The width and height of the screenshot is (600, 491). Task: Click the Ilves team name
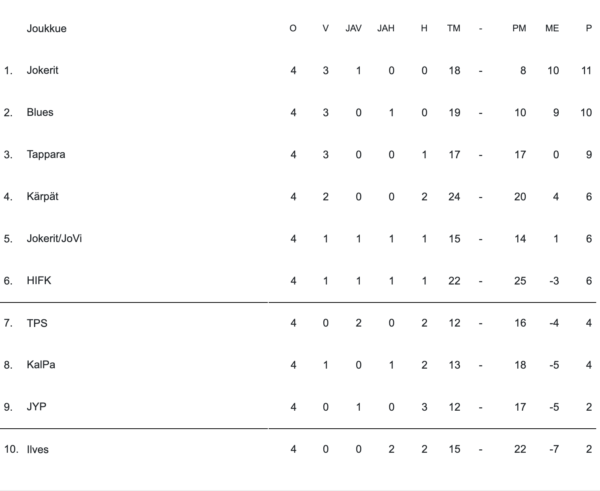(x=38, y=450)
